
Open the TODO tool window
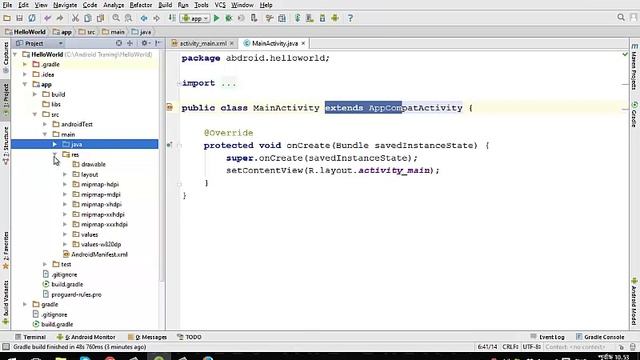[189, 337]
